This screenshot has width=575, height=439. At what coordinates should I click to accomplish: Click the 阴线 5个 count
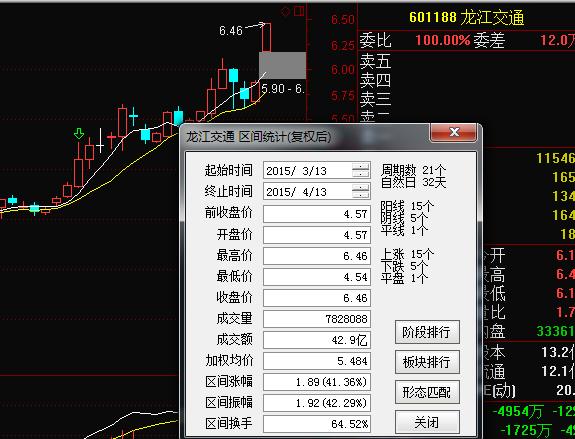pyautogui.click(x=404, y=218)
